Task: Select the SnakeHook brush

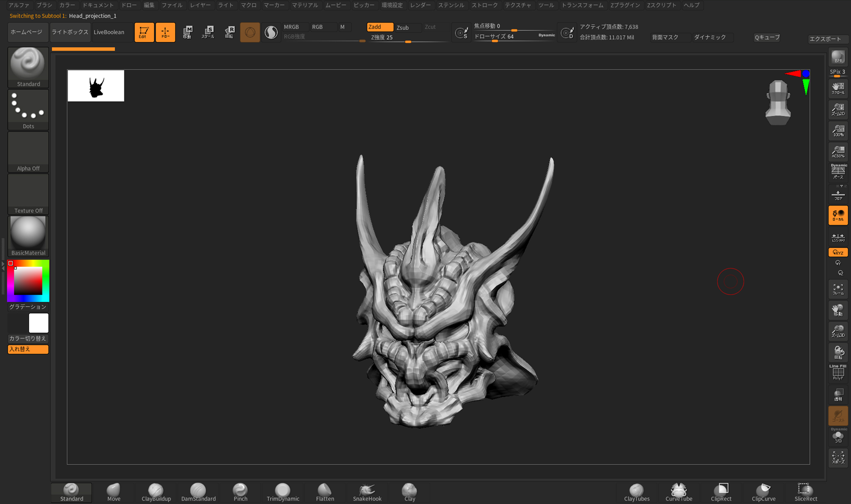Action: pos(366,491)
